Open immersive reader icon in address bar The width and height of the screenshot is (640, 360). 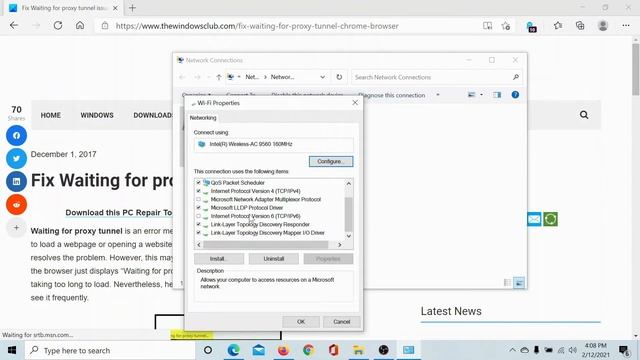click(487, 26)
